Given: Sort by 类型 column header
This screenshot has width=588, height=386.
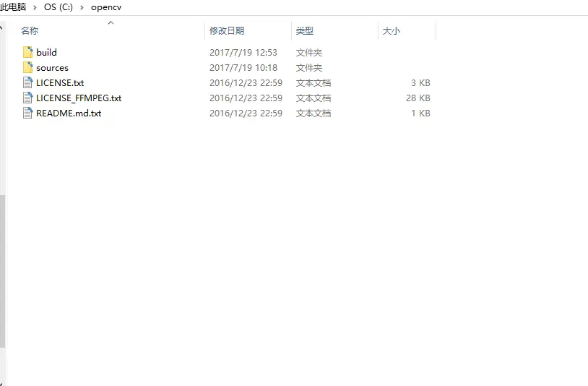Looking at the screenshot, I should pyautogui.click(x=305, y=31).
